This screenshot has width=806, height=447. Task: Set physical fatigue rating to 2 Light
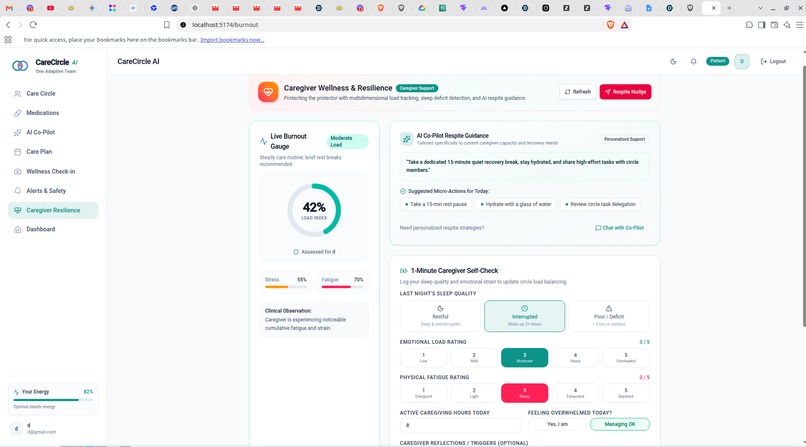(474, 393)
